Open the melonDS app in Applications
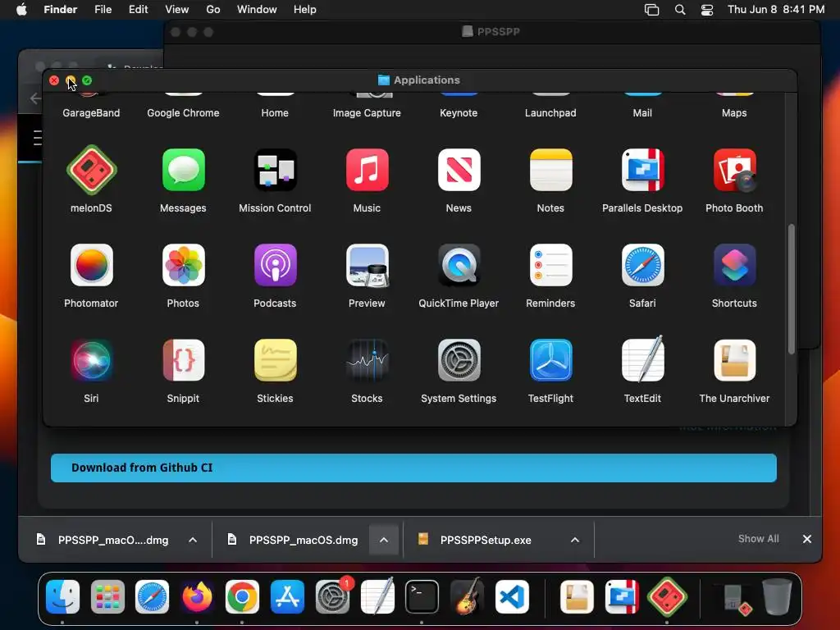This screenshot has width=840, height=630. tap(91, 170)
